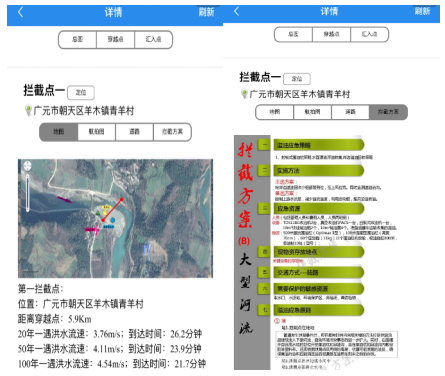Open 拦截方案 tab in left screen

coord(172,132)
